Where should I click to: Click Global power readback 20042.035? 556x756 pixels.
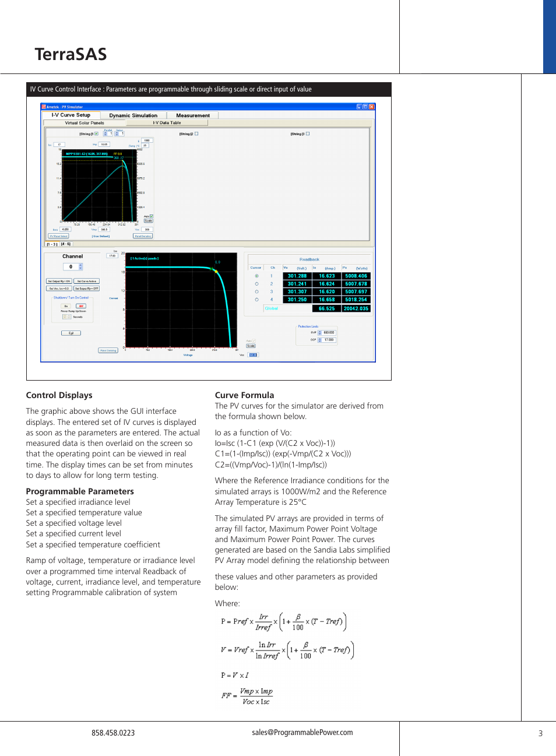(x=356, y=308)
